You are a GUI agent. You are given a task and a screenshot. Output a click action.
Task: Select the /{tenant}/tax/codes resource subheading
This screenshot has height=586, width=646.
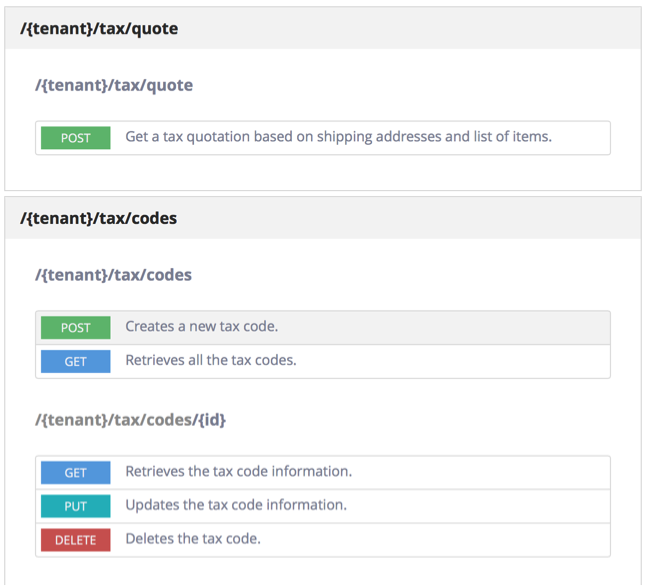(113, 275)
